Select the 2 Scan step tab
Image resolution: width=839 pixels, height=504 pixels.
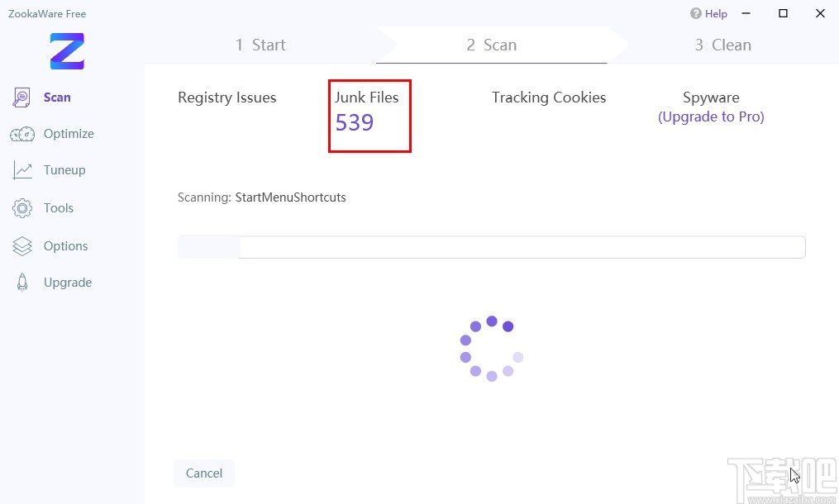491,45
